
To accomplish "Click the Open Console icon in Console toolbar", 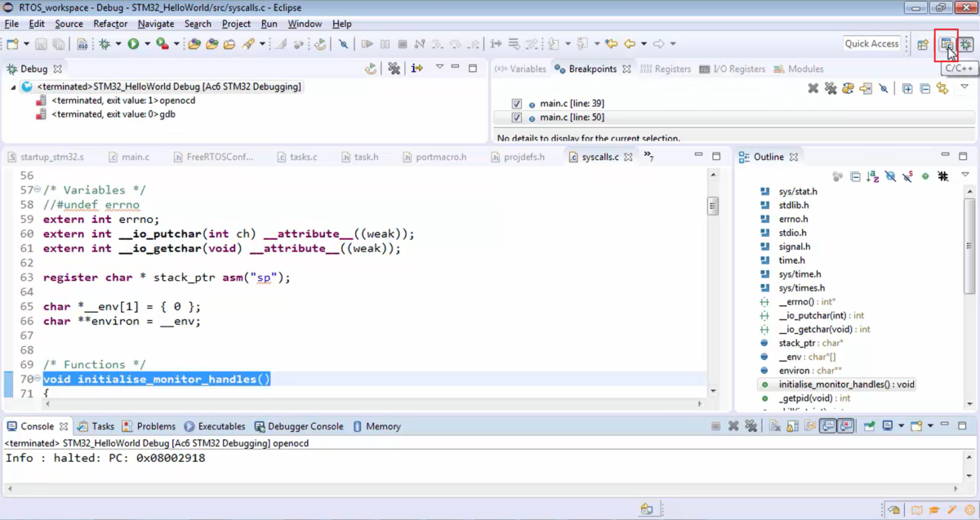I will [916, 426].
